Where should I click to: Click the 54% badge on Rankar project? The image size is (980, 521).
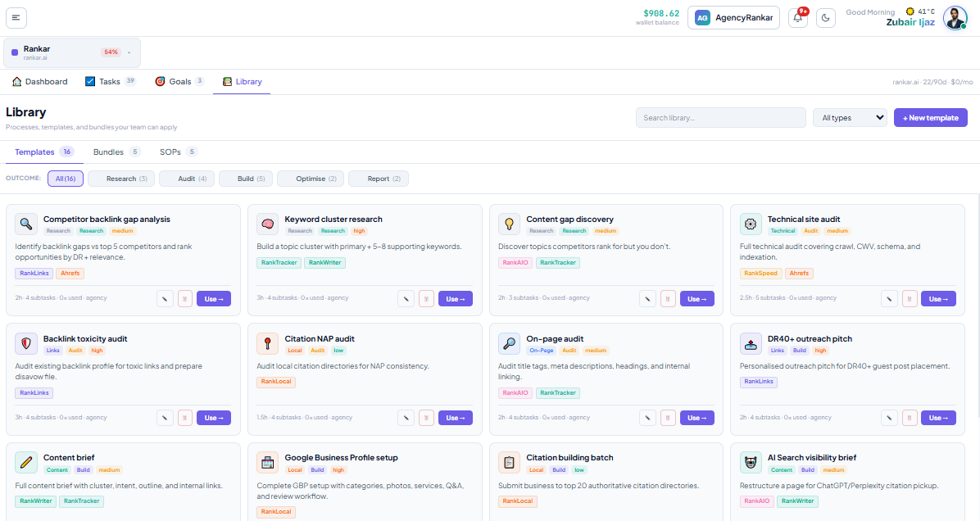pyautogui.click(x=111, y=52)
